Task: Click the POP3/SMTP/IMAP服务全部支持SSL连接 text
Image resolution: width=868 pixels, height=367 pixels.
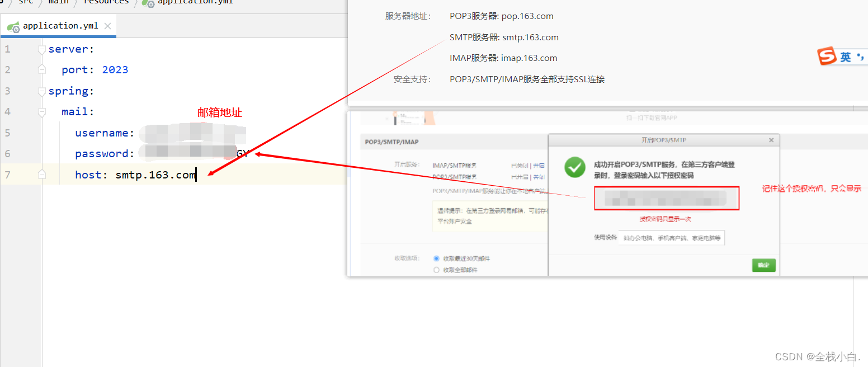Action: [x=527, y=79]
